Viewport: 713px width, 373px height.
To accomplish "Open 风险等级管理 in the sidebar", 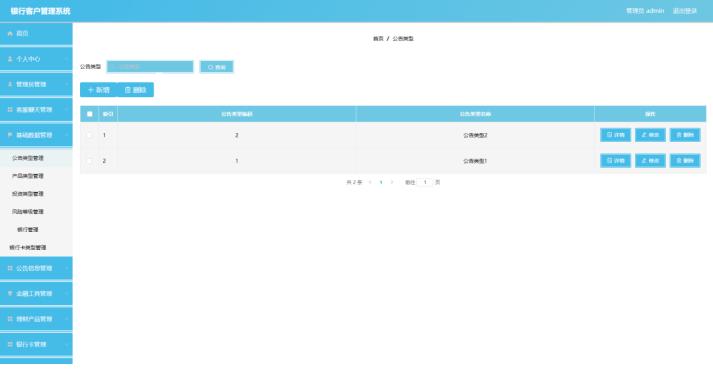I will [x=36, y=212].
